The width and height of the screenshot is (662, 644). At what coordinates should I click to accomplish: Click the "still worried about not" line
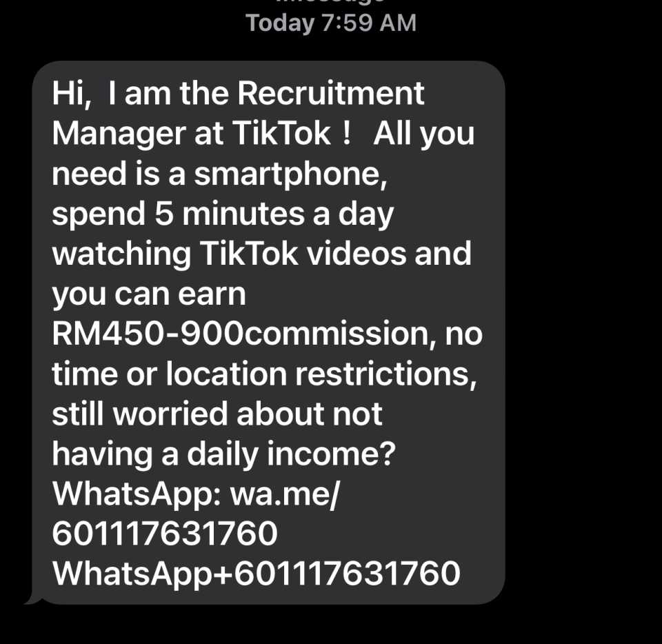[x=217, y=414]
